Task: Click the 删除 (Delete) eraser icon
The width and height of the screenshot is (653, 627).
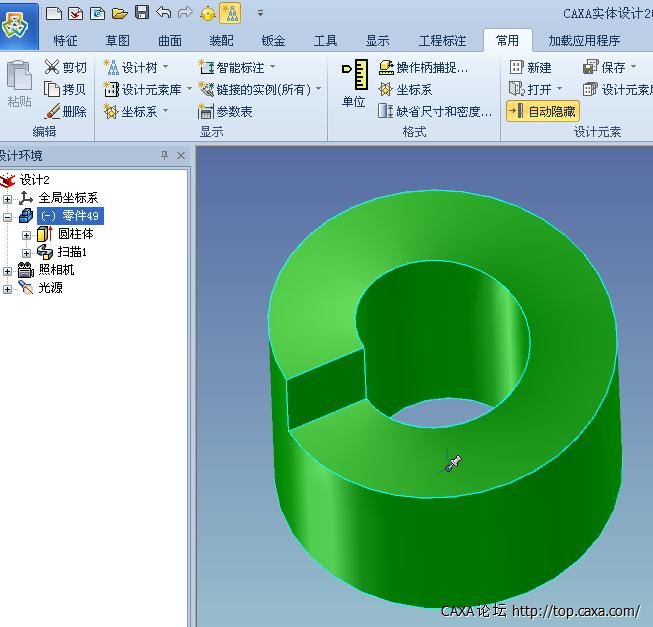Action: 52,112
